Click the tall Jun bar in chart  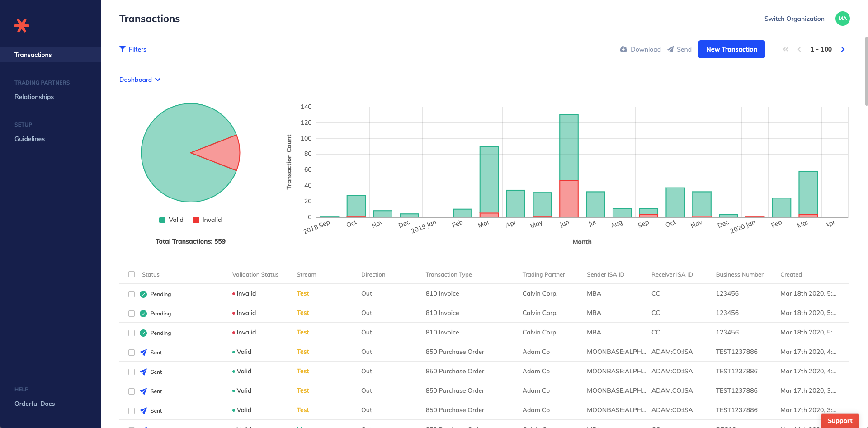(x=569, y=165)
